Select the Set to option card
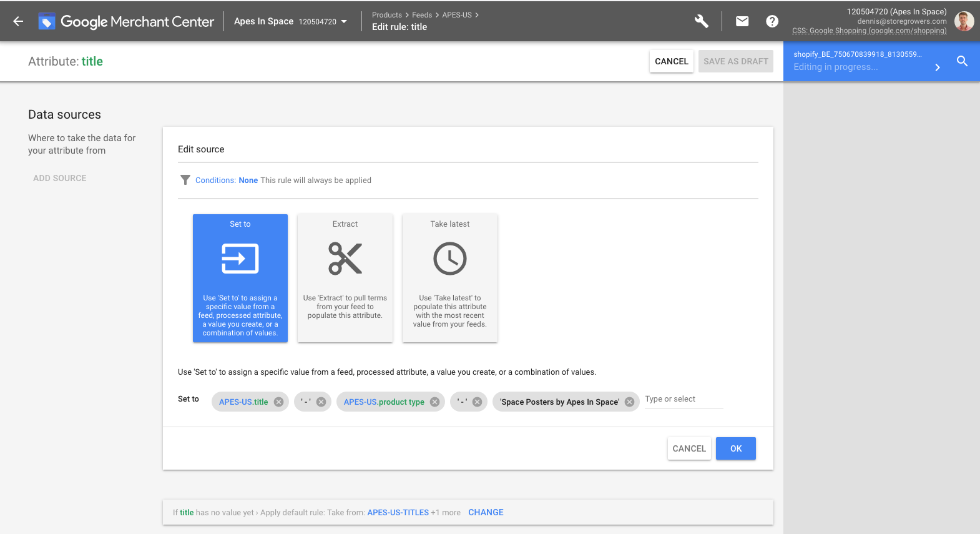Screen dimensions: 980x534 pos(240,278)
